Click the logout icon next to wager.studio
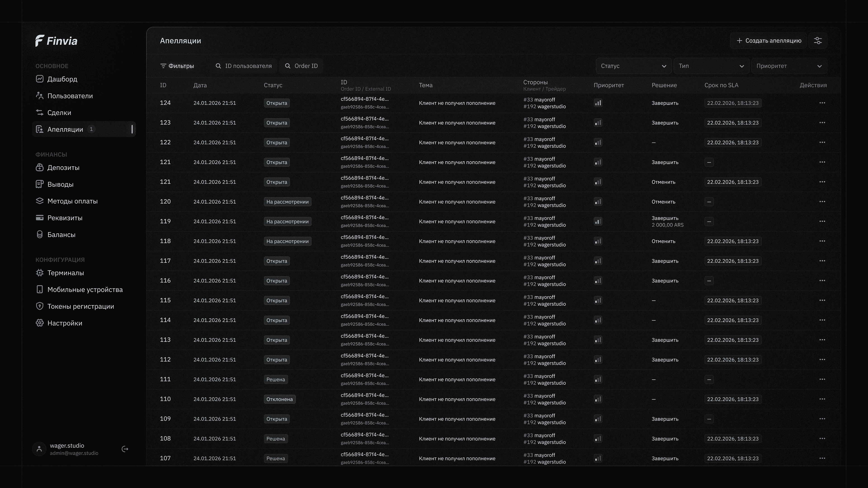The height and width of the screenshot is (488, 868). [x=125, y=449]
